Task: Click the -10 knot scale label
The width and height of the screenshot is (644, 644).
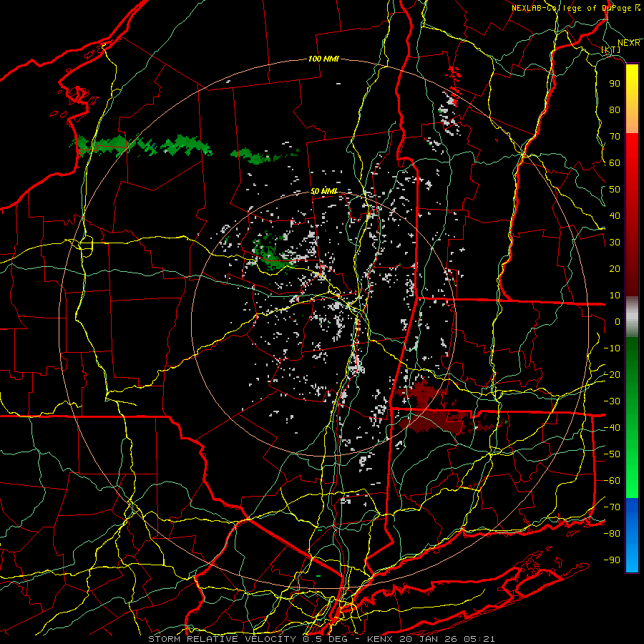Action: tap(612, 348)
